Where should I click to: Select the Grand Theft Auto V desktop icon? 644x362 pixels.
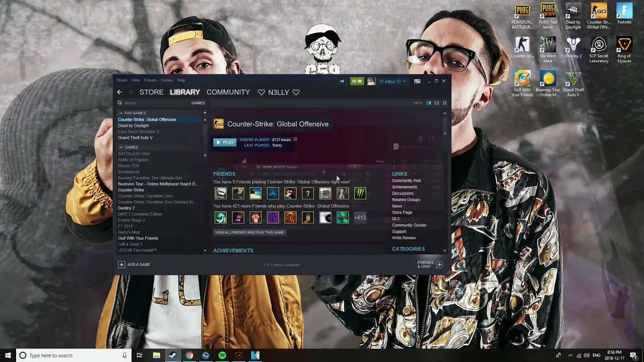click(573, 83)
